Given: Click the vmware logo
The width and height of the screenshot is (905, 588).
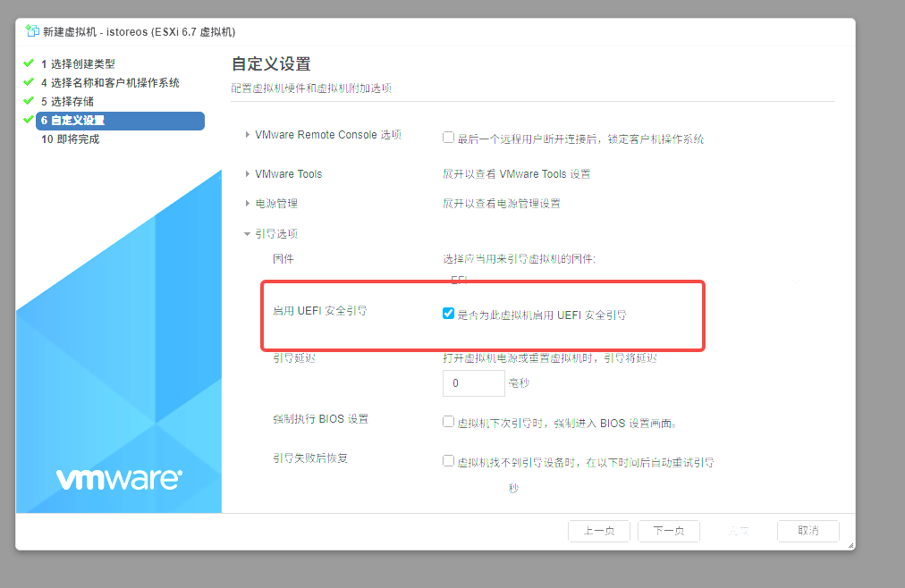Looking at the screenshot, I should point(120,479).
